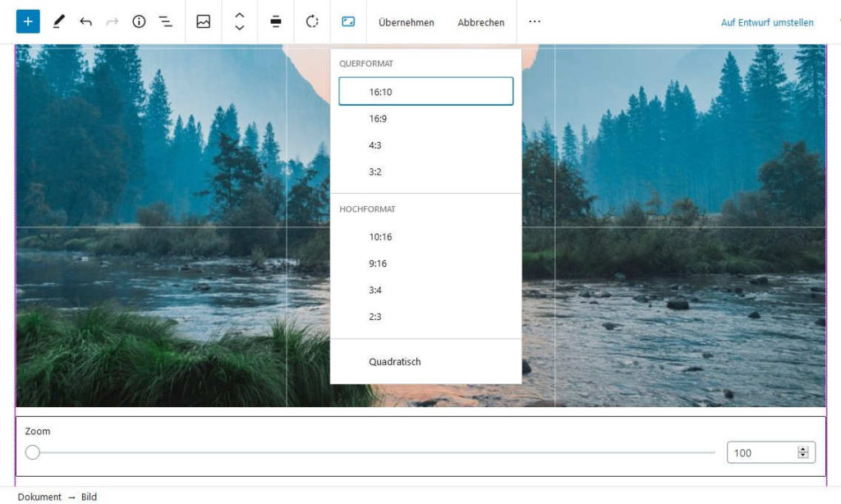Choose the 16:10 landscape ratio

(425, 92)
